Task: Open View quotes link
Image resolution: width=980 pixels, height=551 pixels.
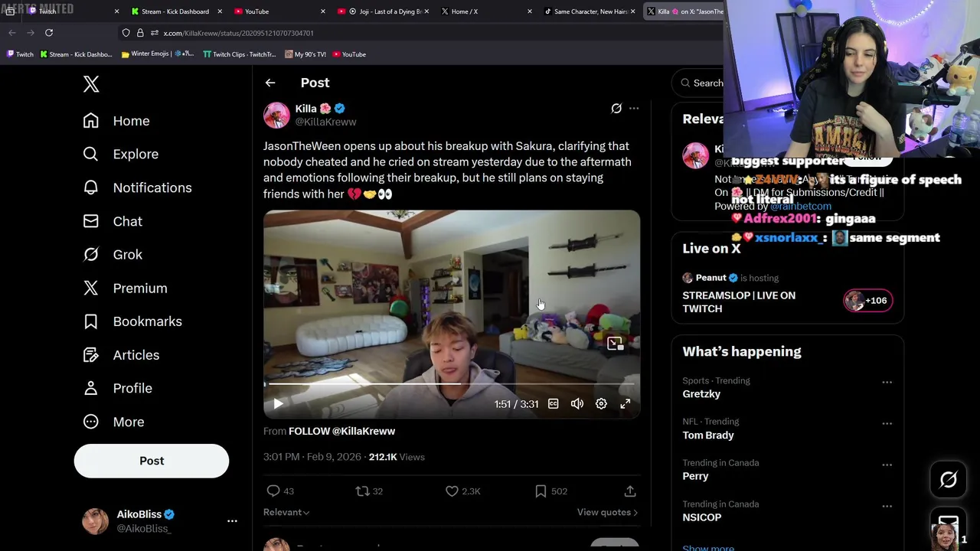Action: [607, 513]
